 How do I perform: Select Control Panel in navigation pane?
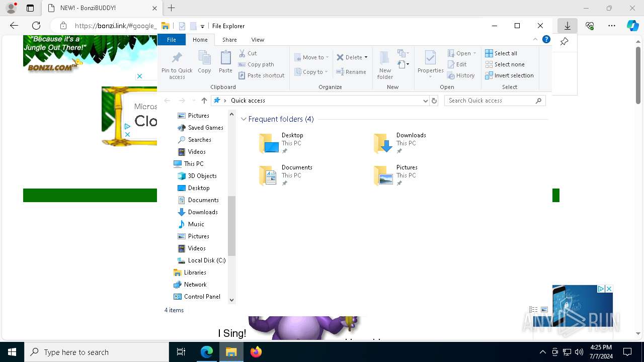pos(197,297)
